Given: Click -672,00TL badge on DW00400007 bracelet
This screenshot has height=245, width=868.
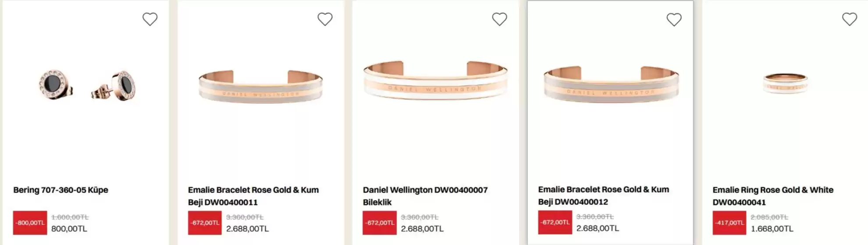Looking at the screenshot, I should click(380, 223).
